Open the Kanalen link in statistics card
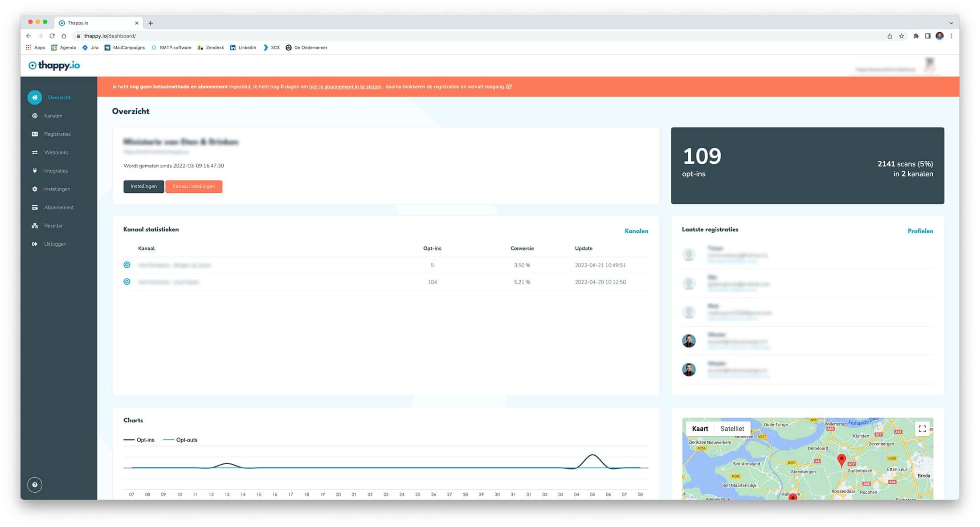Viewport: 980px width, 527px height. 636,231
